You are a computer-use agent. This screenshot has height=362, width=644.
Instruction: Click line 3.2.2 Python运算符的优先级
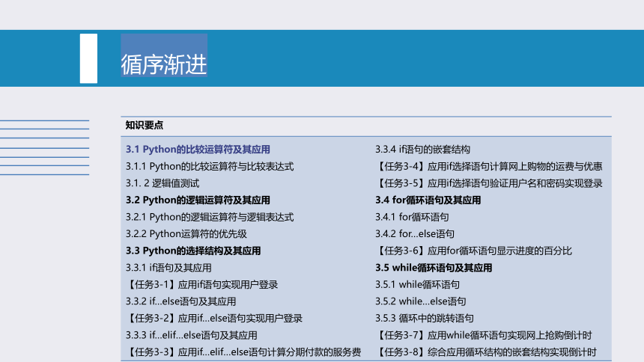(x=186, y=234)
